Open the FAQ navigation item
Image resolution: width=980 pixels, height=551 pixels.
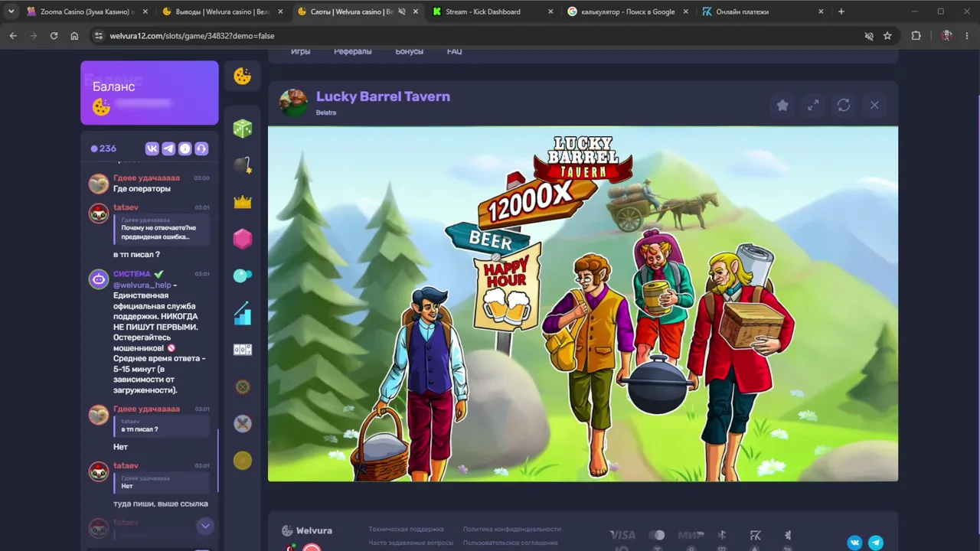point(454,51)
